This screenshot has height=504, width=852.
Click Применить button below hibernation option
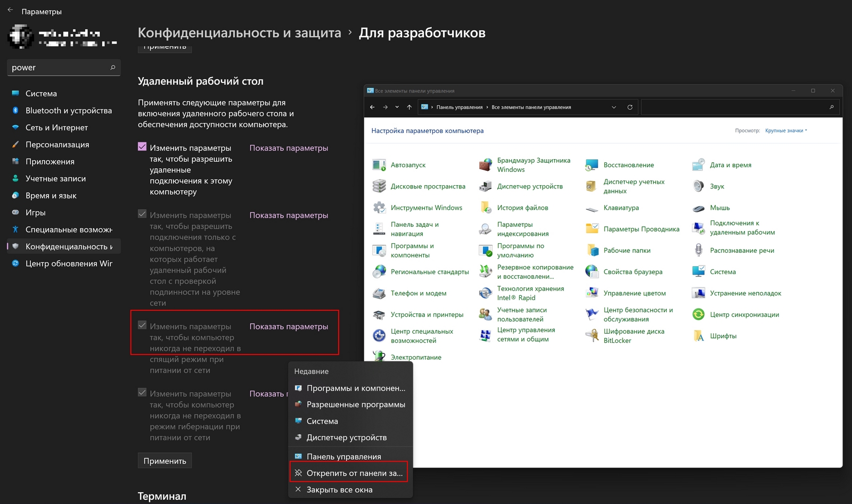click(165, 461)
